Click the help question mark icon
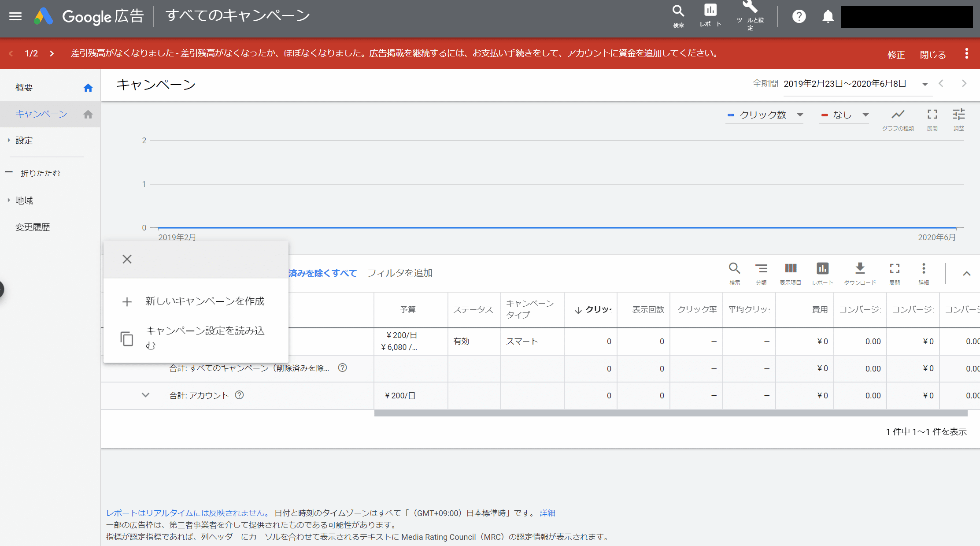Viewport: 980px width, 546px height. tap(799, 17)
